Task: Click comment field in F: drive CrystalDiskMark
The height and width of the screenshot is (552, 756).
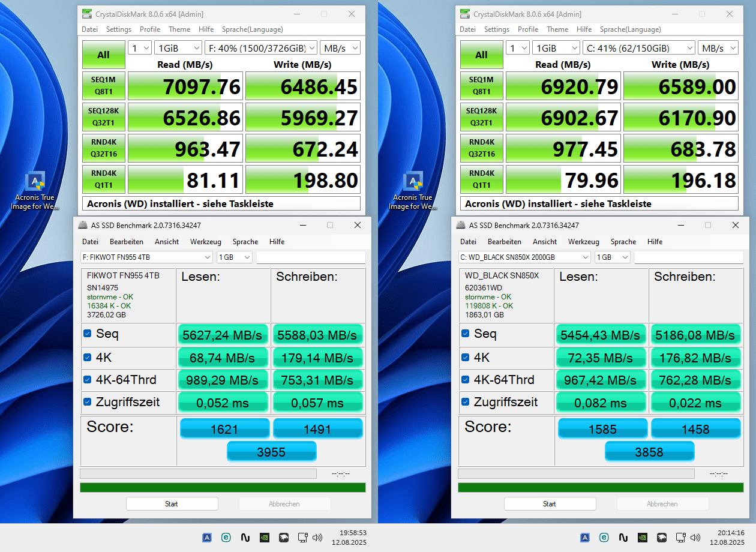Action: point(221,203)
